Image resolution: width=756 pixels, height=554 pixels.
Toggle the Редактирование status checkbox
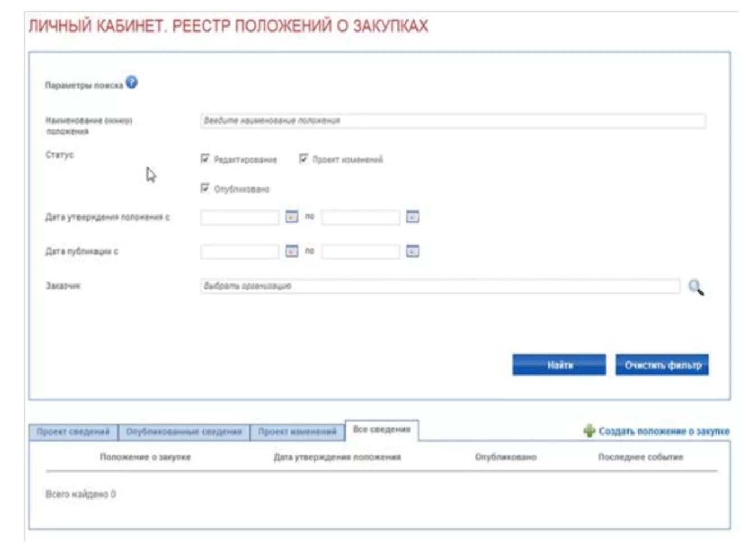[205, 159]
